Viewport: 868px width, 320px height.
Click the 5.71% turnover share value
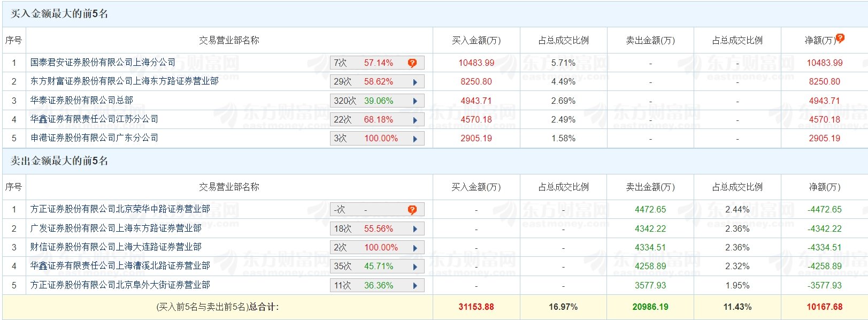pos(563,63)
